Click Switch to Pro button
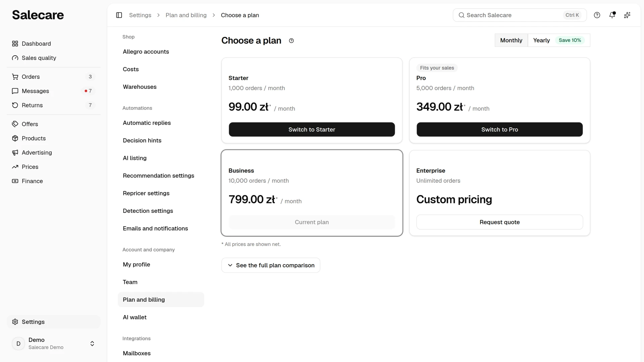Viewport: 644px width, 362px height. tap(500, 129)
